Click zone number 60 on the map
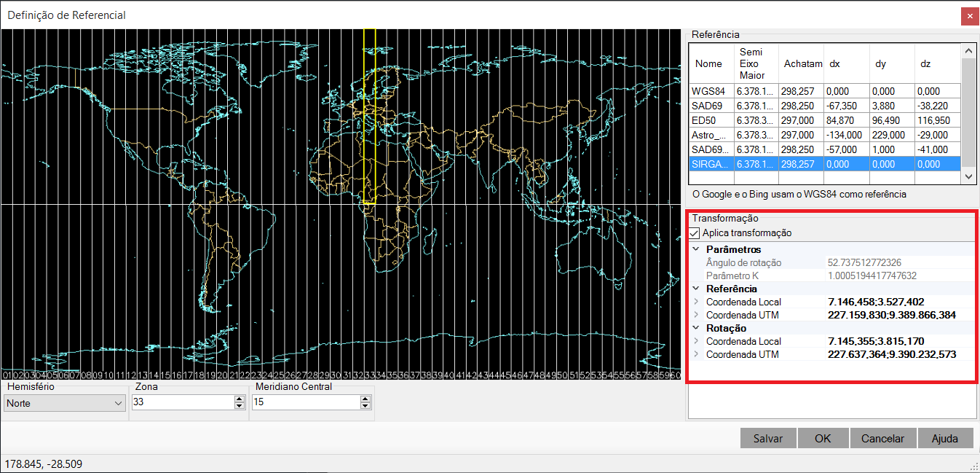The width and height of the screenshot is (980, 473). [x=675, y=375]
